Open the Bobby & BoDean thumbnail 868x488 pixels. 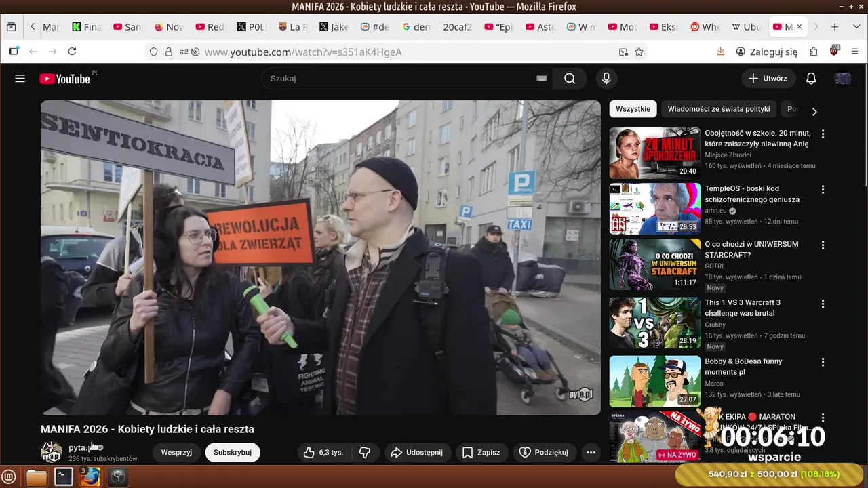(x=654, y=382)
